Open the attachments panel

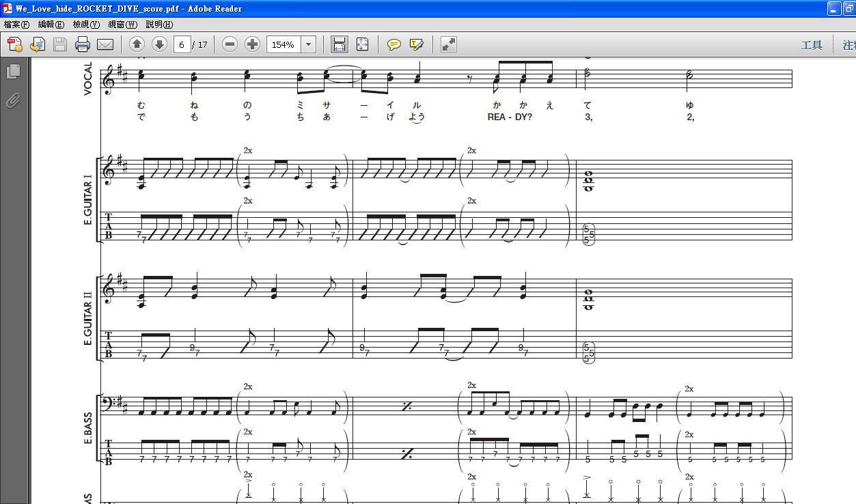click(13, 101)
